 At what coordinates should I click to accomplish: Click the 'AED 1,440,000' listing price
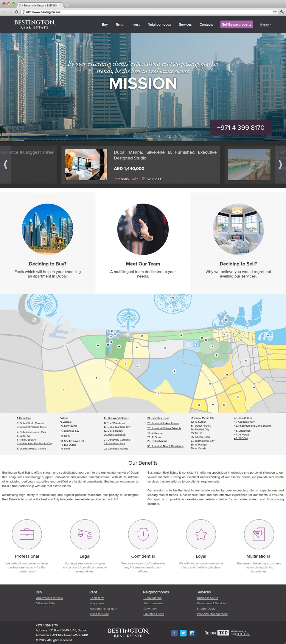coord(129,168)
